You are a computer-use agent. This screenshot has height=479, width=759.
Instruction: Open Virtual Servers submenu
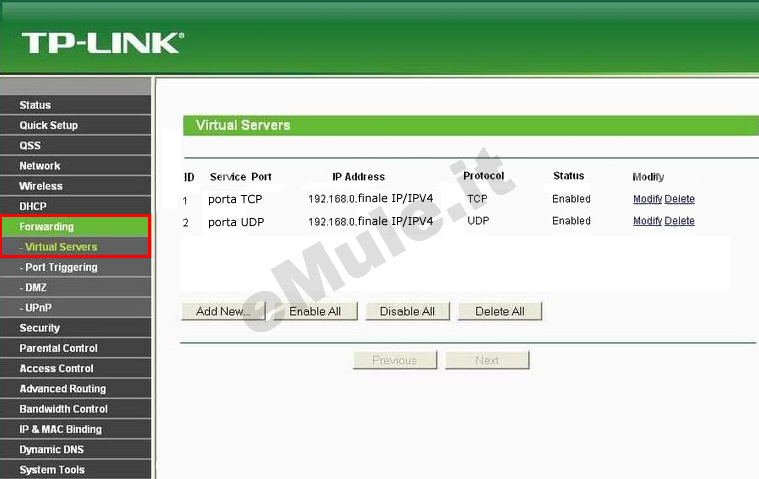pyautogui.click(x=76, y=247)
